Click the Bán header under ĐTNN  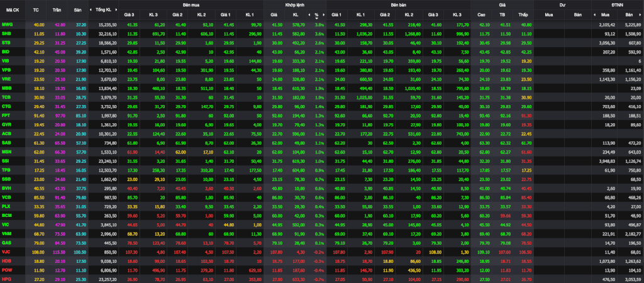pyautogui.click(x=629, y=15)
